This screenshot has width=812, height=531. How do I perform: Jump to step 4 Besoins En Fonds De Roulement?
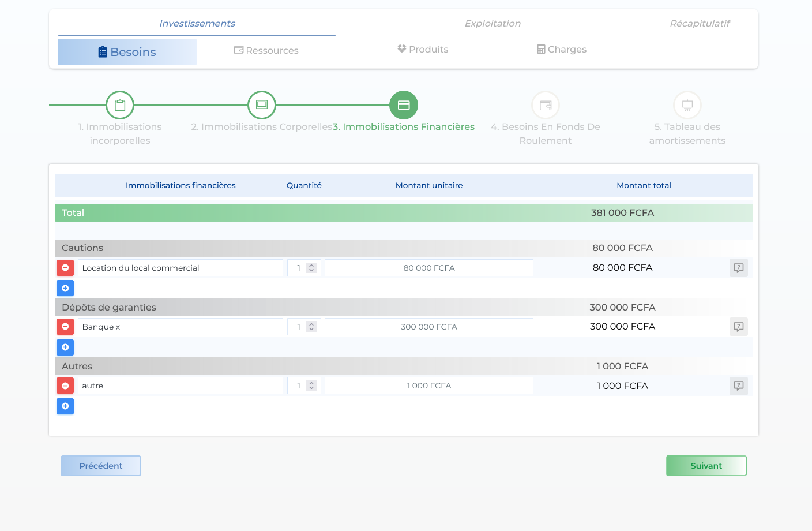[x=546, y=105]
